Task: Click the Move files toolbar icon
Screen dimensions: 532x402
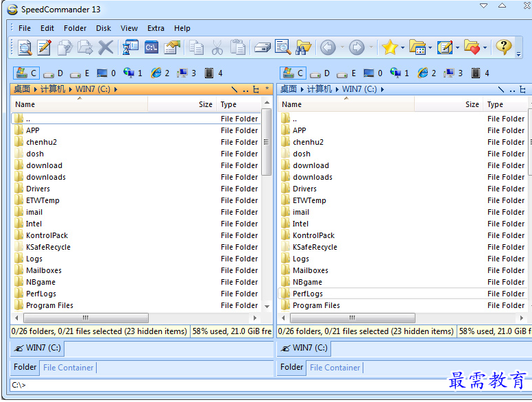Action: (85, 47)
